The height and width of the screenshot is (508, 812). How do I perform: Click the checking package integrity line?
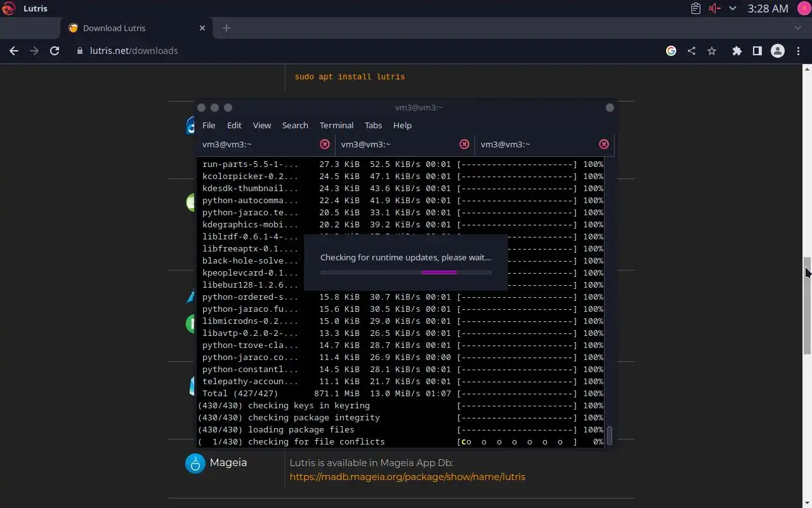[x=402, y=418]
